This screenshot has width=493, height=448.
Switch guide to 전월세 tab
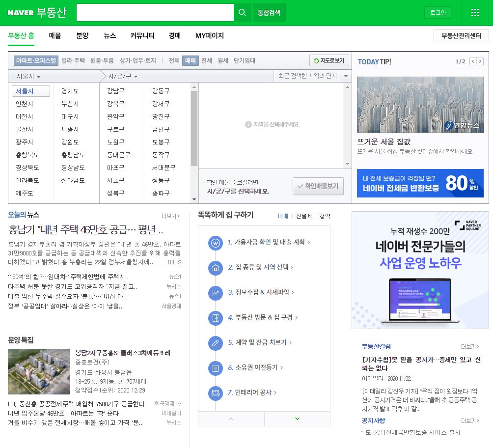304,216
